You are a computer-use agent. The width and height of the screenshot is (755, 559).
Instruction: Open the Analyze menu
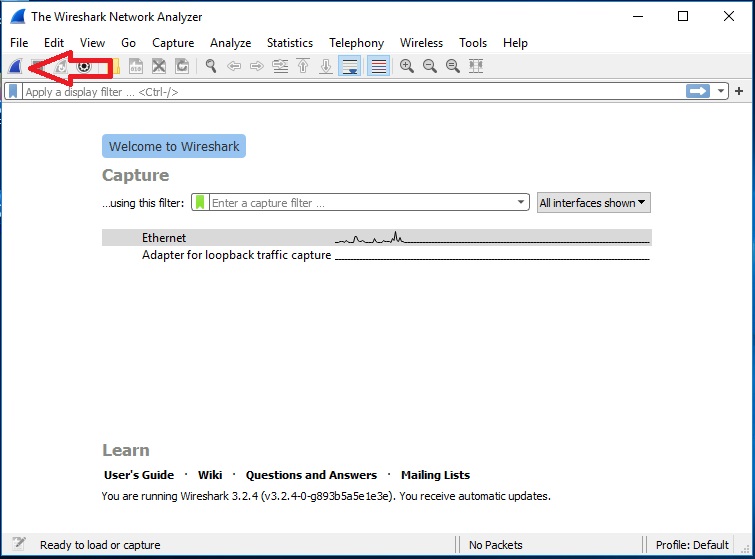point(231,43)
